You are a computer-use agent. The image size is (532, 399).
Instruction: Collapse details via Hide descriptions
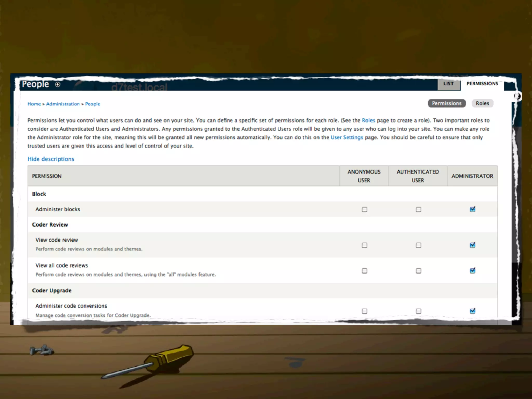(51, 159)
